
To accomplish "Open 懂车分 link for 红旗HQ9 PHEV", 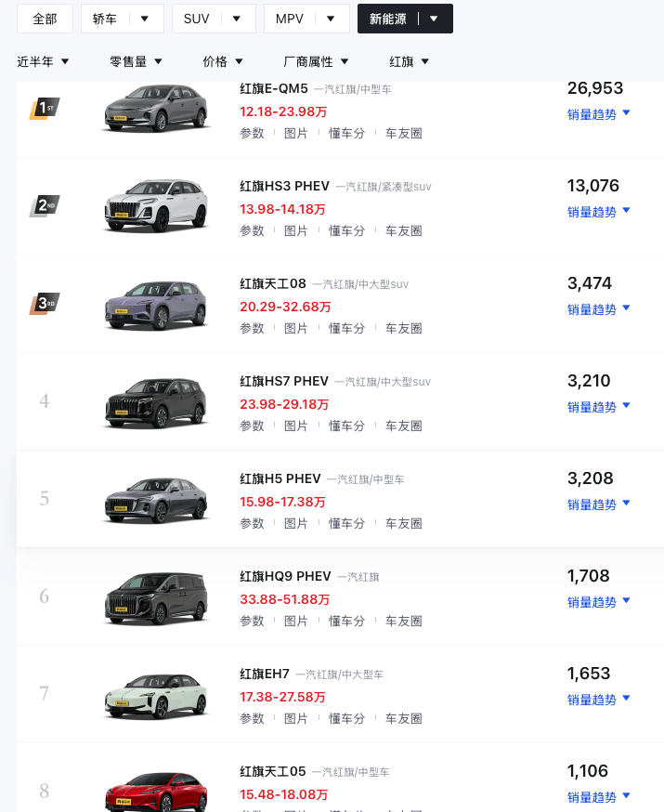I will (346, 621).
